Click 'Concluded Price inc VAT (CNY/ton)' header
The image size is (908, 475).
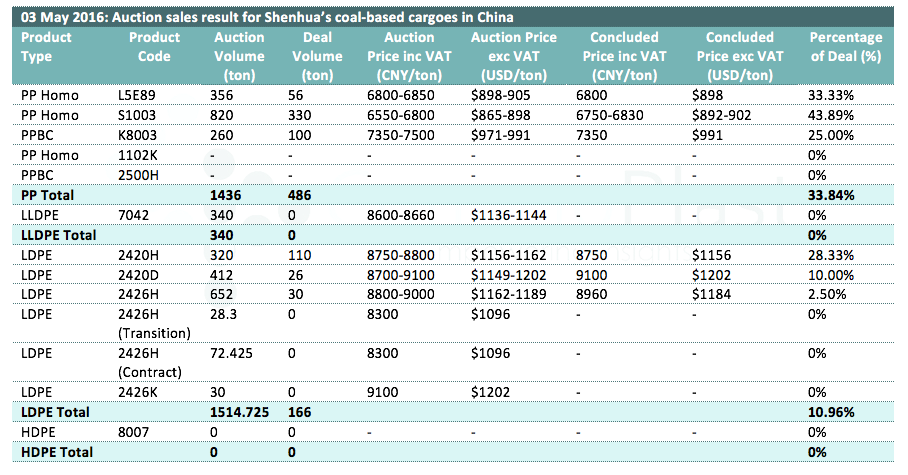point(624,56)
